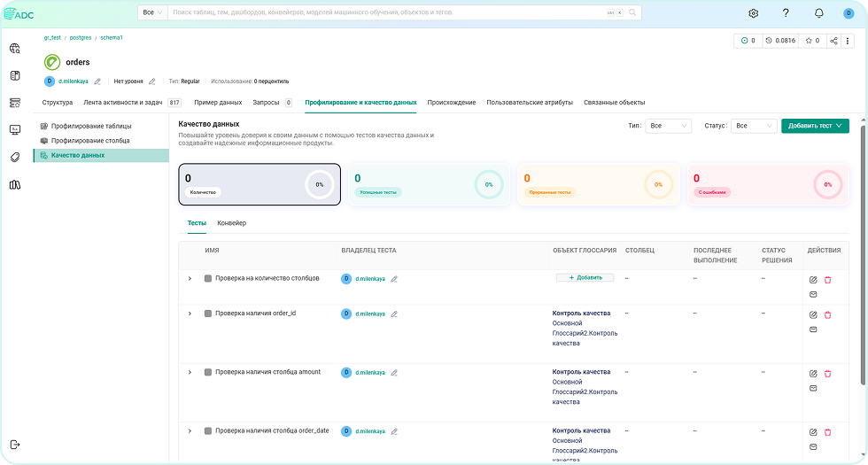Viewport: 868px width, 465px height.
Task: Toggle box beside 'Проверка наличия столбца order_date'
Action: coord(208,431)
